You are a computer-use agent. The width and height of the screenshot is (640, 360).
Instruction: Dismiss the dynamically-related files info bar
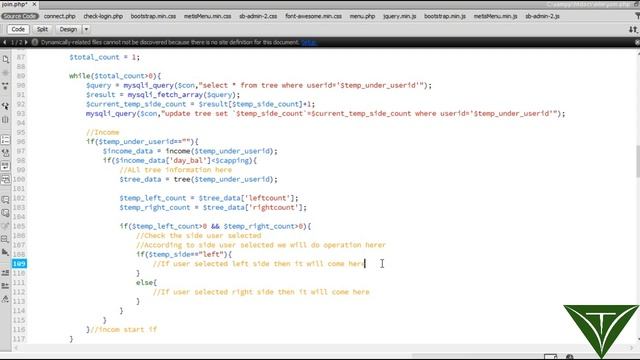click(x=637, y=42)
